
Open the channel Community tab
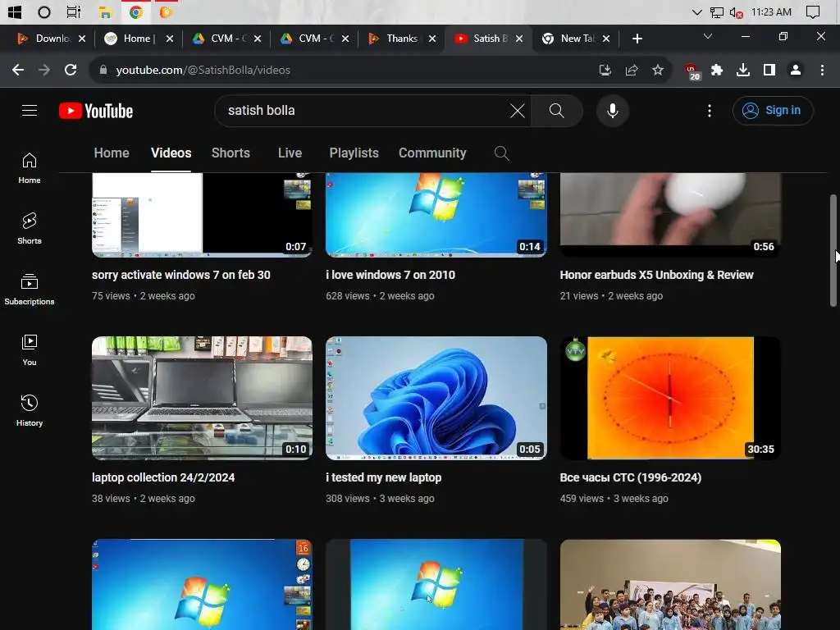pyautogui.click(x=432, y=153)
